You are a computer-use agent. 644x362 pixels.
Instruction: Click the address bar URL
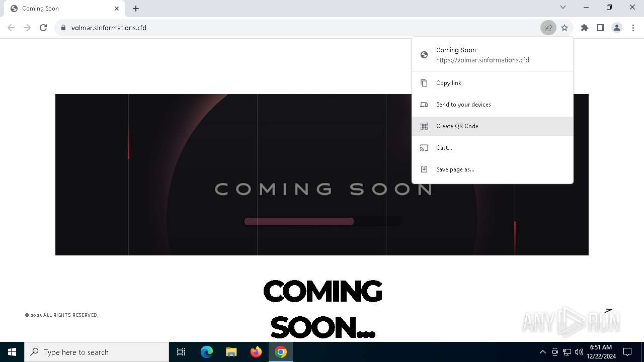tap(109, 28)
